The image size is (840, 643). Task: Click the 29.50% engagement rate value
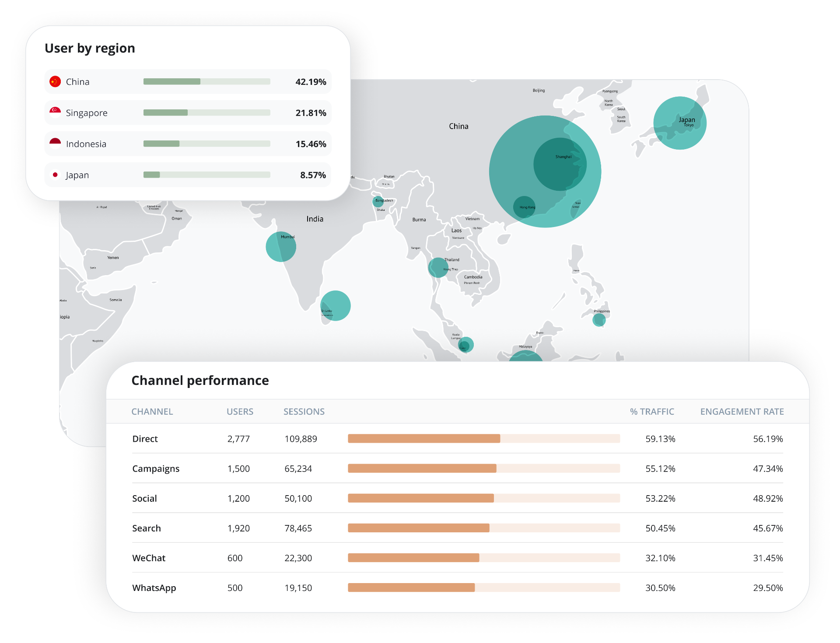pyautogui.click(x=768, y=587)
